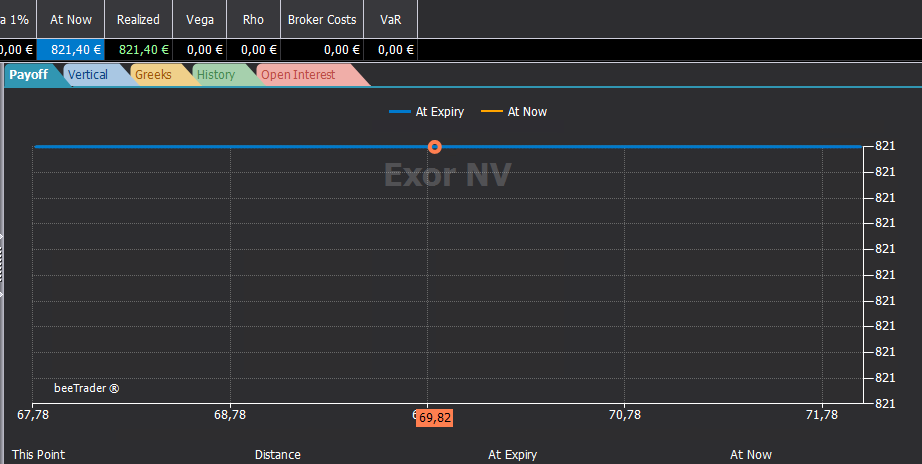Image resolution: width=922 pixels, height=464 pixels.
Task: Show the Open Interest tab
Action: click(299, 75)
